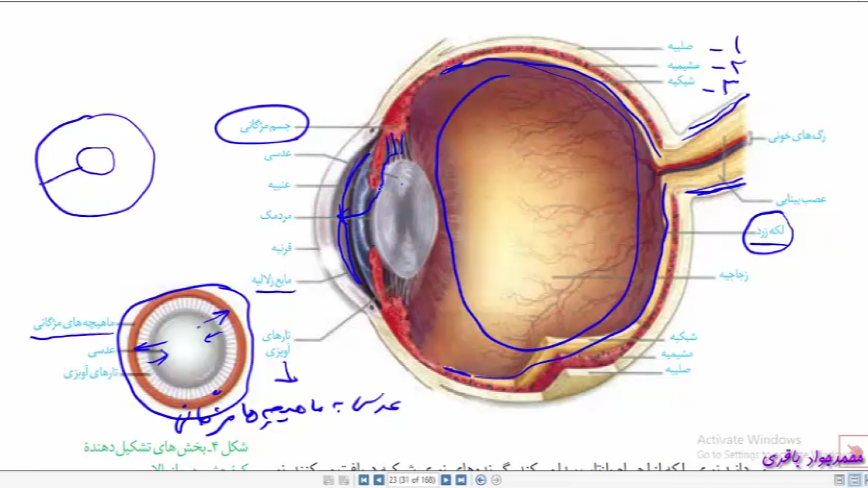Viewport: 868px width, 488px height.
Task: Click the Activate Windows watermark text
Action: tap(749, 440)
